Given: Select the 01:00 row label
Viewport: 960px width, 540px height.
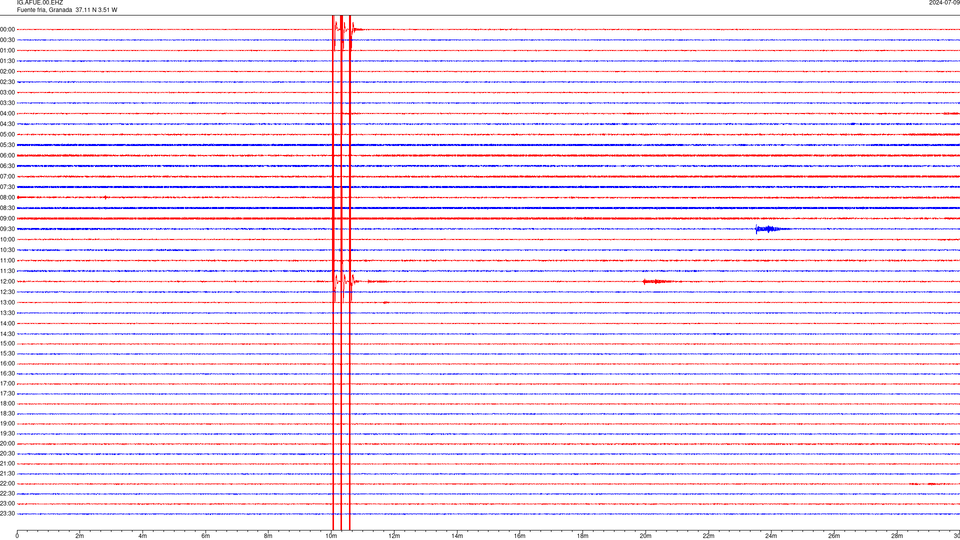Looking at the screenshot, I should [x=7, y=50].
